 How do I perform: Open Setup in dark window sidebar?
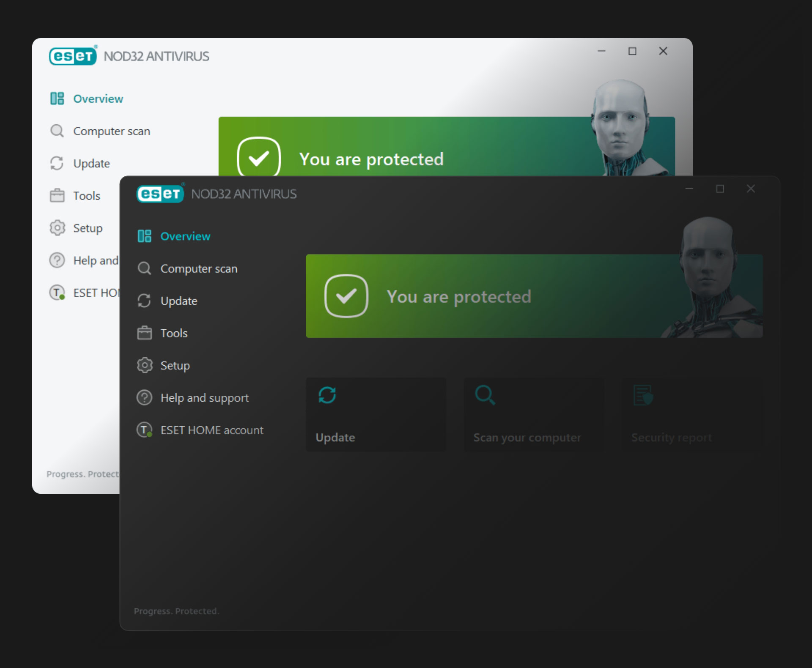coord(175,366)
